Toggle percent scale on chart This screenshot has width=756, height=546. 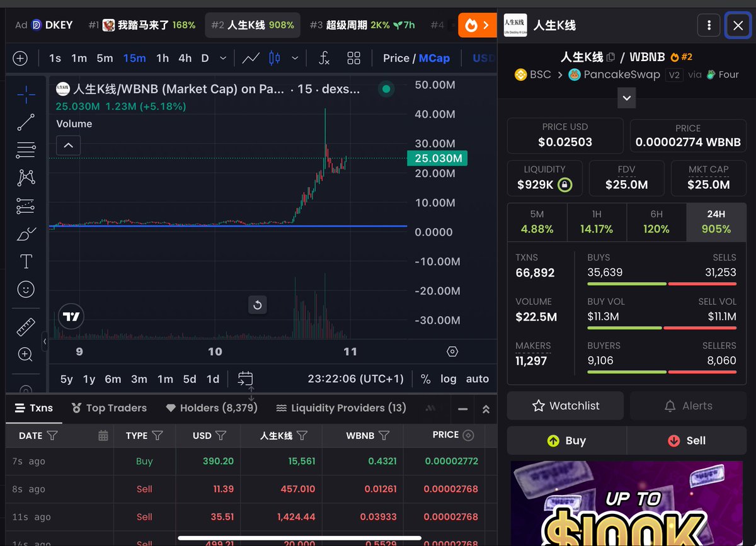(426, 378)
